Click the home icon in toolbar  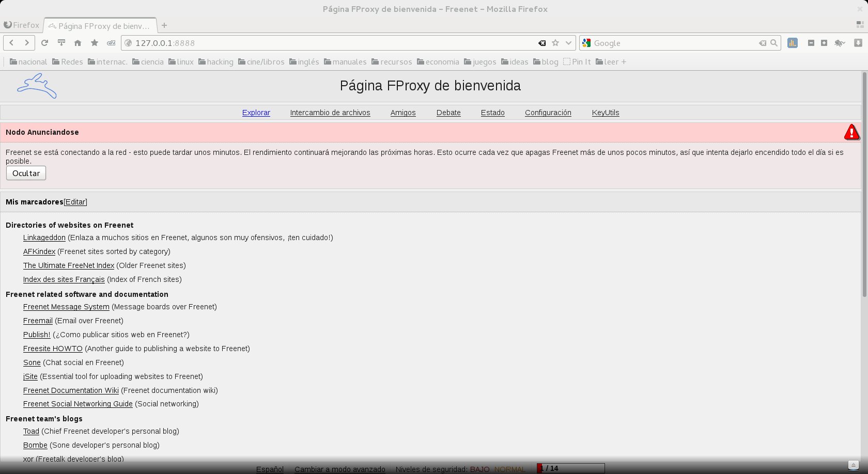[x=78, y=43]
